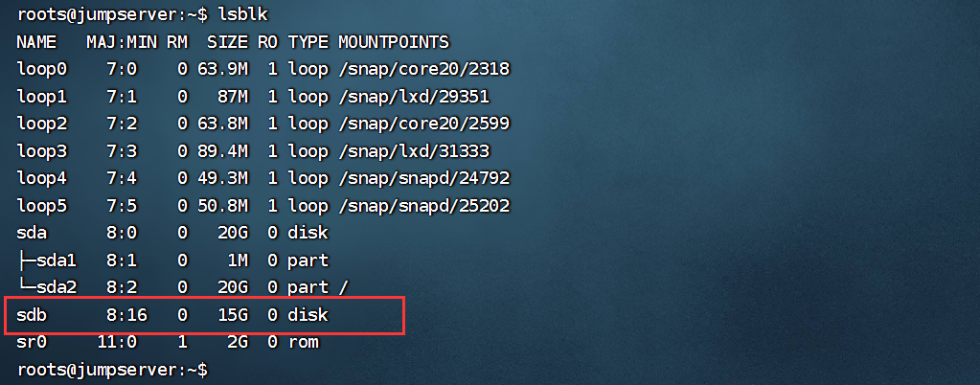Image resolution: width=980 pixels, height=385 pixels.
Task: Click the NAME column header
Action: (37, 42)
